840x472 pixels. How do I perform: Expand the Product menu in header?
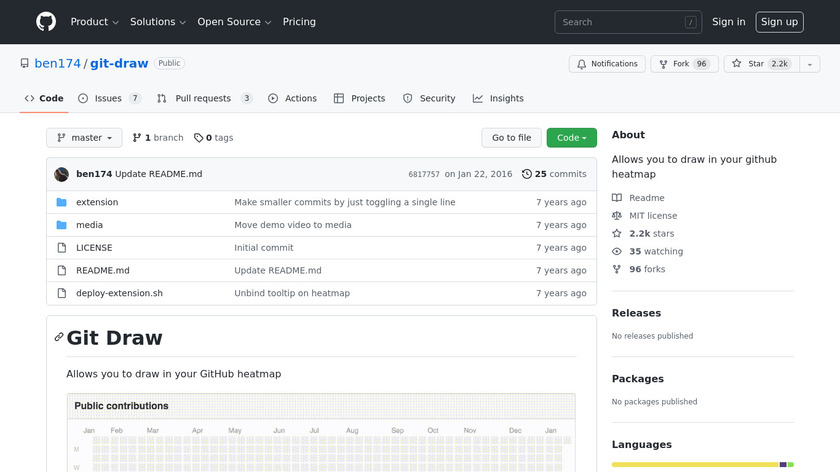pos(95,22)
